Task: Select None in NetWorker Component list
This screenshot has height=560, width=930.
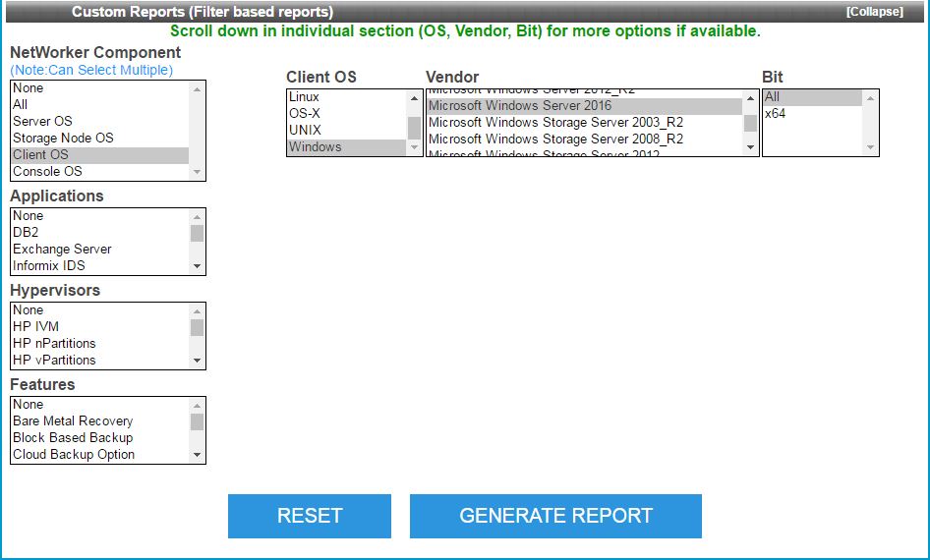Action: [100, 88]
